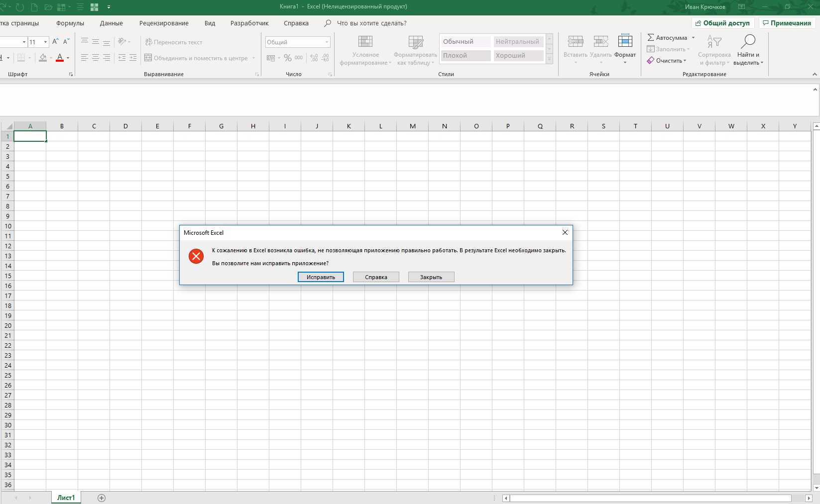Open Форматировать как таблицу
The image size is (820, 504).
click(x=415, y=50)
